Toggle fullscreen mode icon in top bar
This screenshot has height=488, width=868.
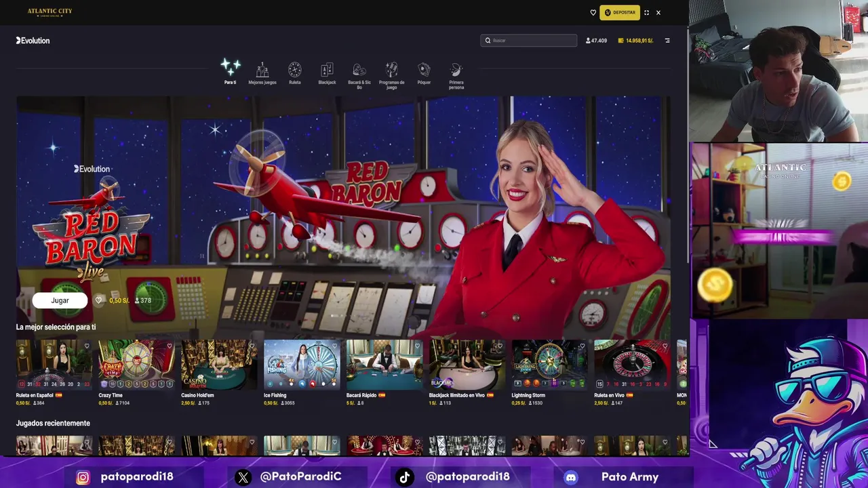click(646, 12)
